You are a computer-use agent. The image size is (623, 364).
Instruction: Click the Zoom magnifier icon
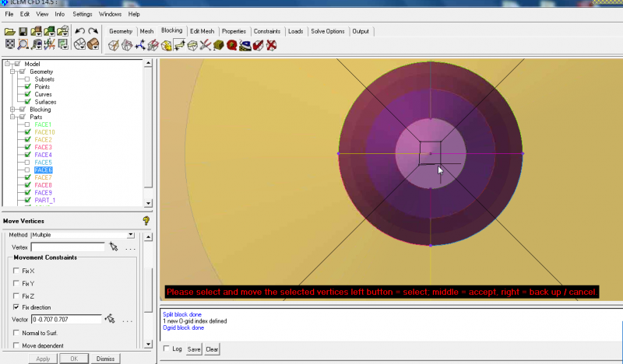23,45
